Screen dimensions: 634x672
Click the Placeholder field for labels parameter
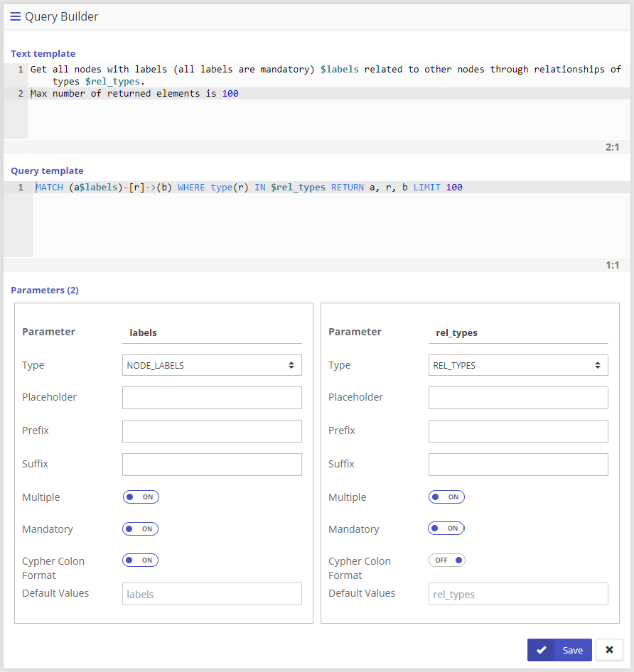(212, 398)
